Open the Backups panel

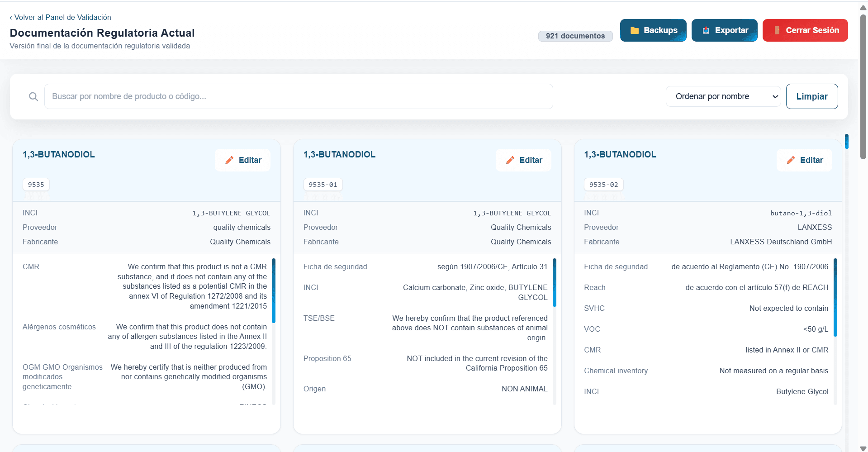[653, 30]
